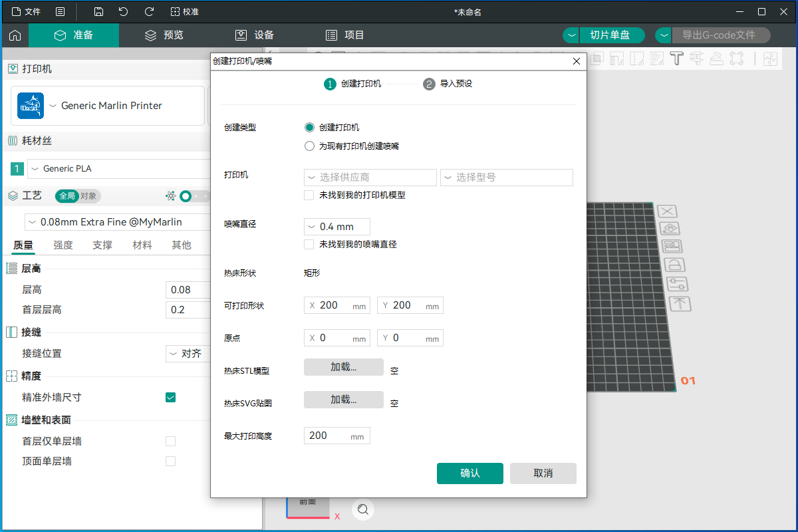
Task: Click the printable area X field 200
Action: tap(337, 305)
